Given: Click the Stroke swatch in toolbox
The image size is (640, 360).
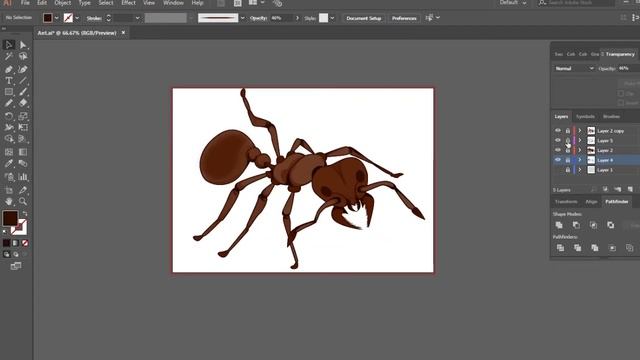Looking at the screenshot, I should (20, 227).
